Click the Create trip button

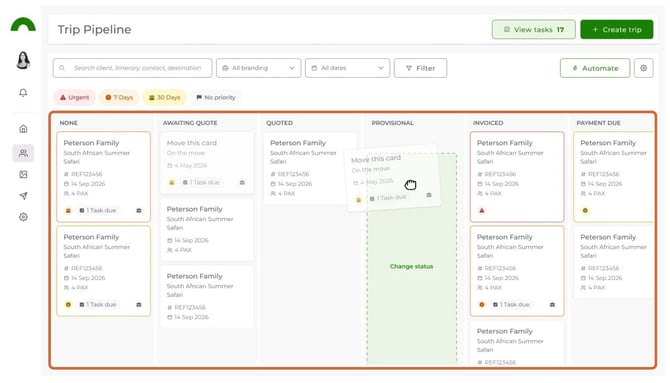(x=617, y=29)
